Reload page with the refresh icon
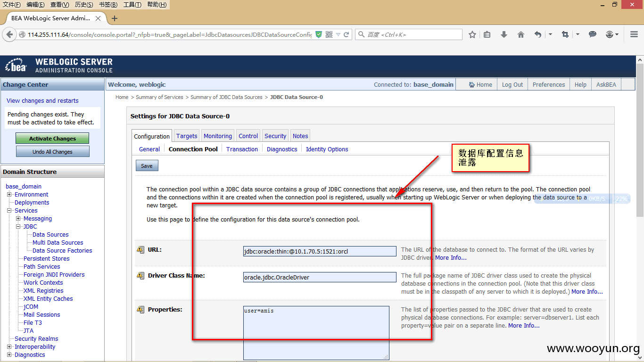Viewport: 644px width, 362px height. 346,34
